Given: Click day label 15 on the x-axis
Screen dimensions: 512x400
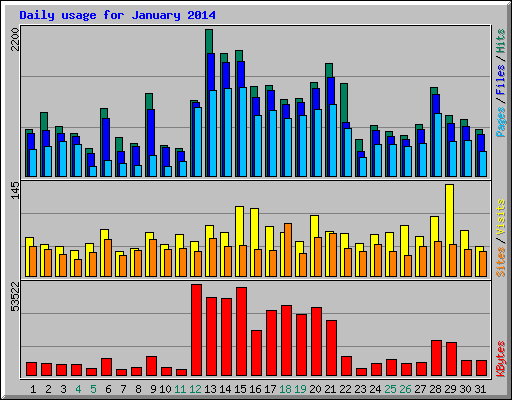Looking at the screenshot, I should 240,389.
